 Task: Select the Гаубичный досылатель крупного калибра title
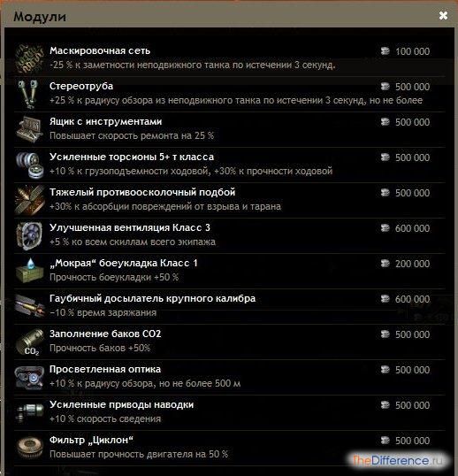[152, 298]
